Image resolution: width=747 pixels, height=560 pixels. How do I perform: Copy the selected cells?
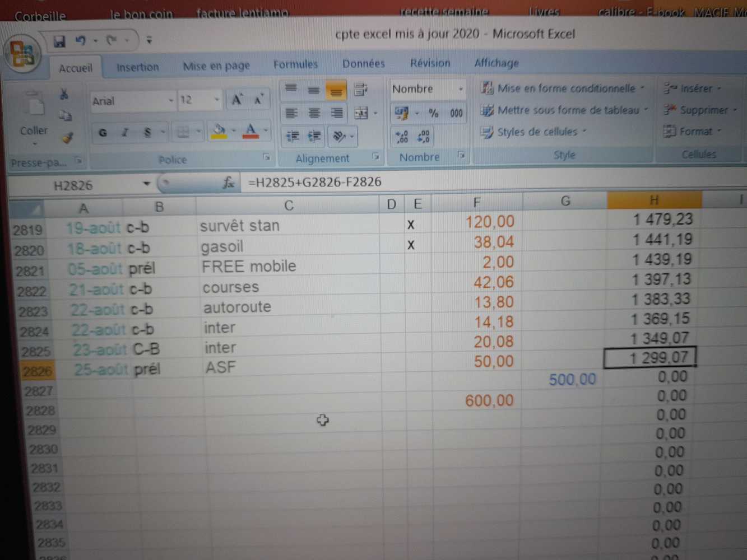tap(66, 115)
